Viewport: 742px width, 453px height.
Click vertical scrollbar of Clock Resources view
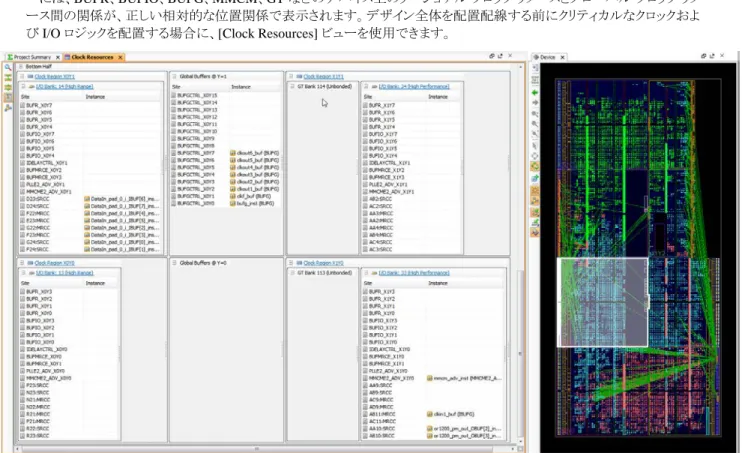pos(521,353)
